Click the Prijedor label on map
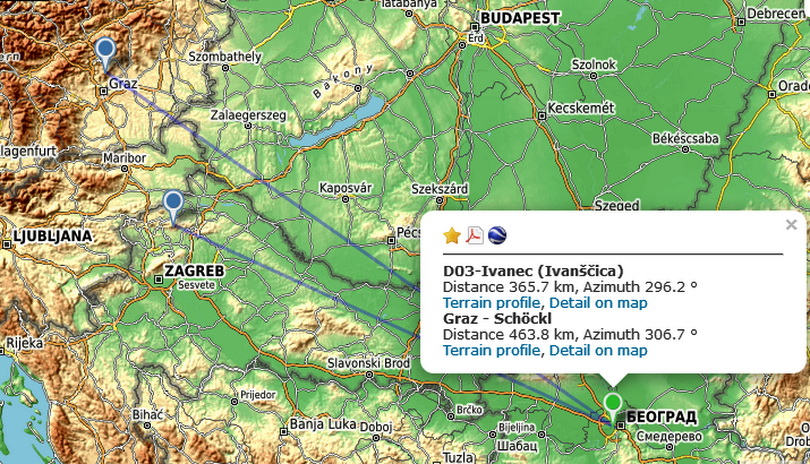Viewport: 810px width, 464px height. pyautogui.click(x=258, y=395)
